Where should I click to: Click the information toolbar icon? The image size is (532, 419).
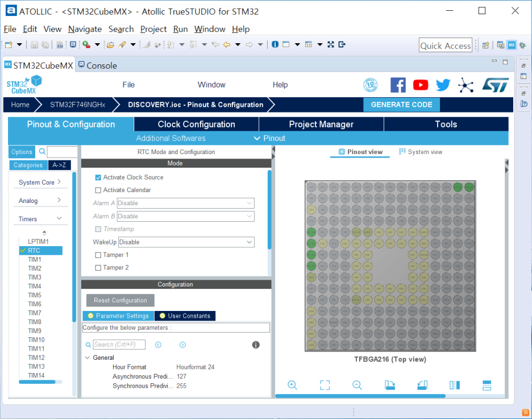click(x=275, y=44)
